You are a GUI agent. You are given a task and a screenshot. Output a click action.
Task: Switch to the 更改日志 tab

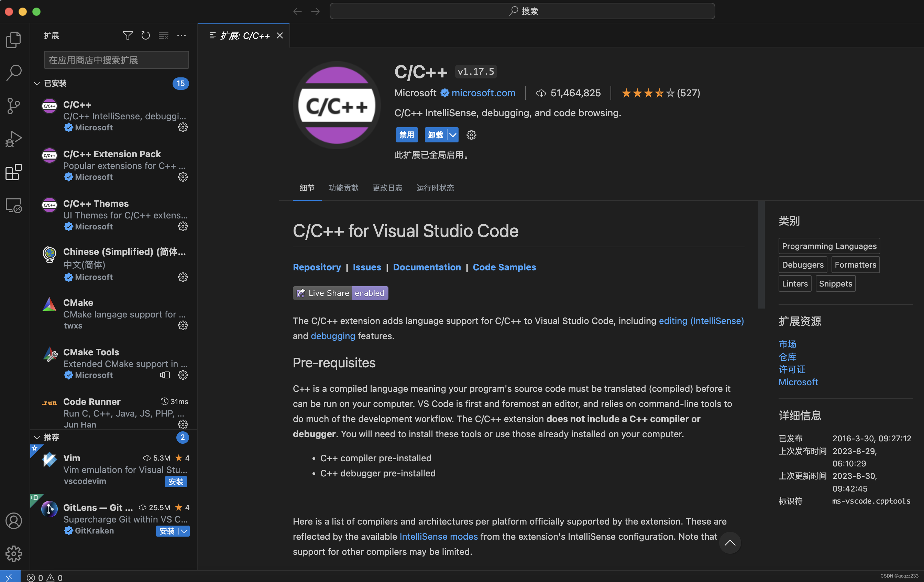387,188
